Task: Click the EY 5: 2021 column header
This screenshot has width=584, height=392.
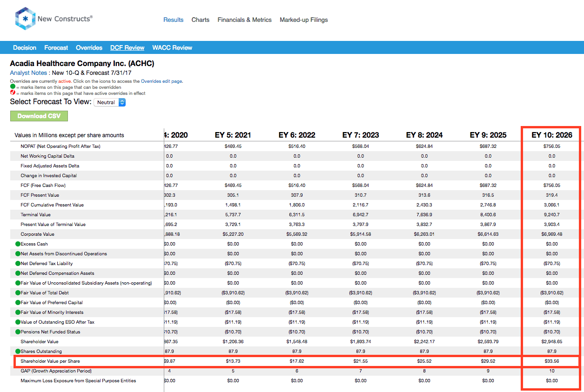Action: 233,135
